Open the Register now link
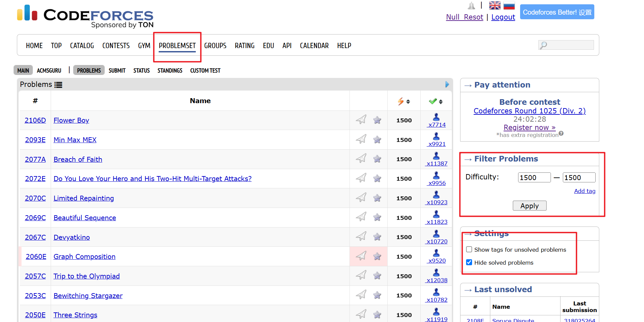The height and width of the screenshot is (322, 644). 529,127
